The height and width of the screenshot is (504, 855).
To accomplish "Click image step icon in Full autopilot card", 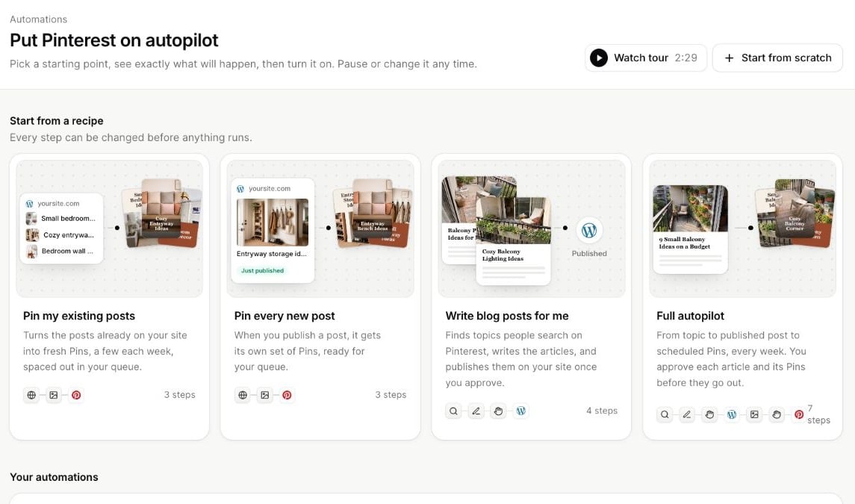I will tap(754, 414).
